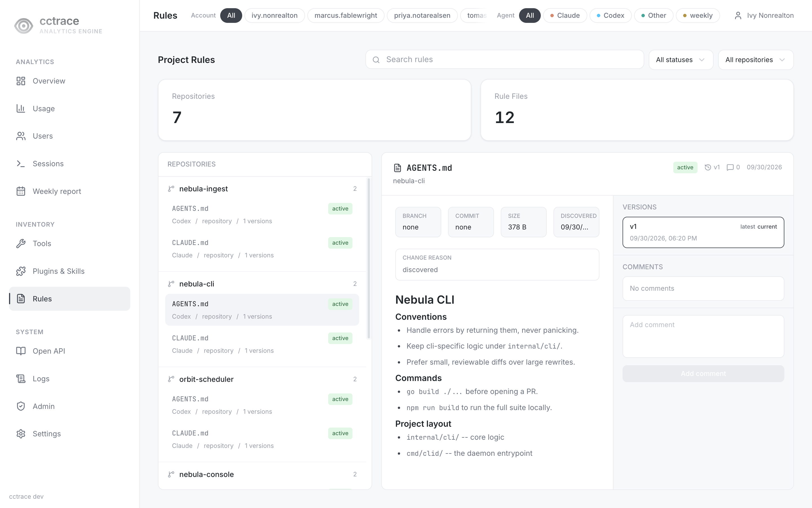
Task: Click the Rule Files count card showing 12
Action: coord(637,110)
